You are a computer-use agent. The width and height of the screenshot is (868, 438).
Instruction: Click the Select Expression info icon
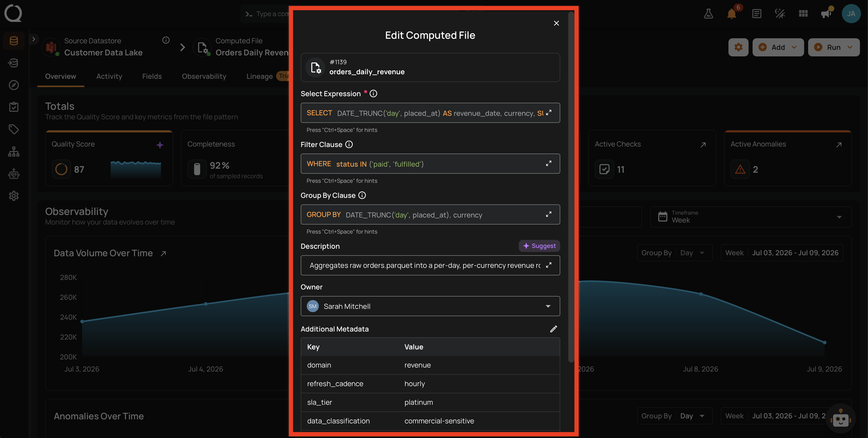pos(373,94)
